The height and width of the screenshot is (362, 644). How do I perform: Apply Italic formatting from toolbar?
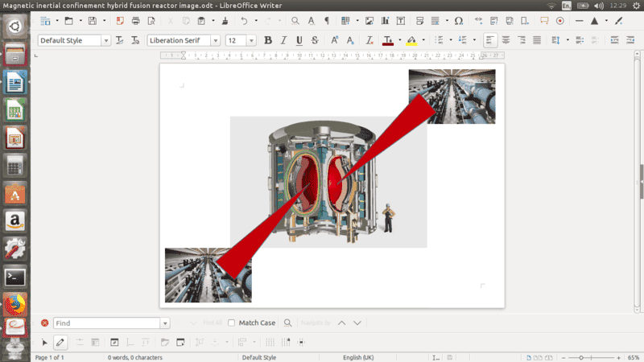point(284,40)
